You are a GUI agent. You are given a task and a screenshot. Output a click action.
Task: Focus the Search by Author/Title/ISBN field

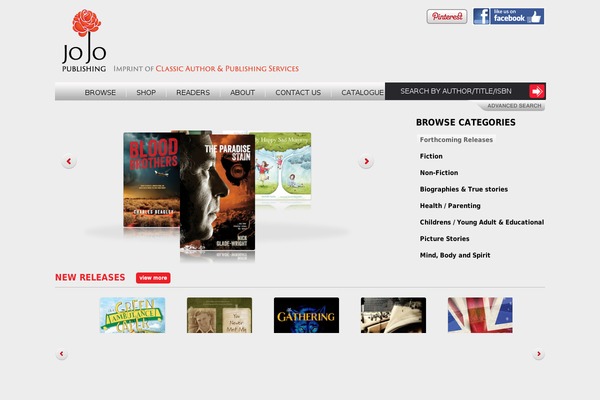[x=457, y=91]
